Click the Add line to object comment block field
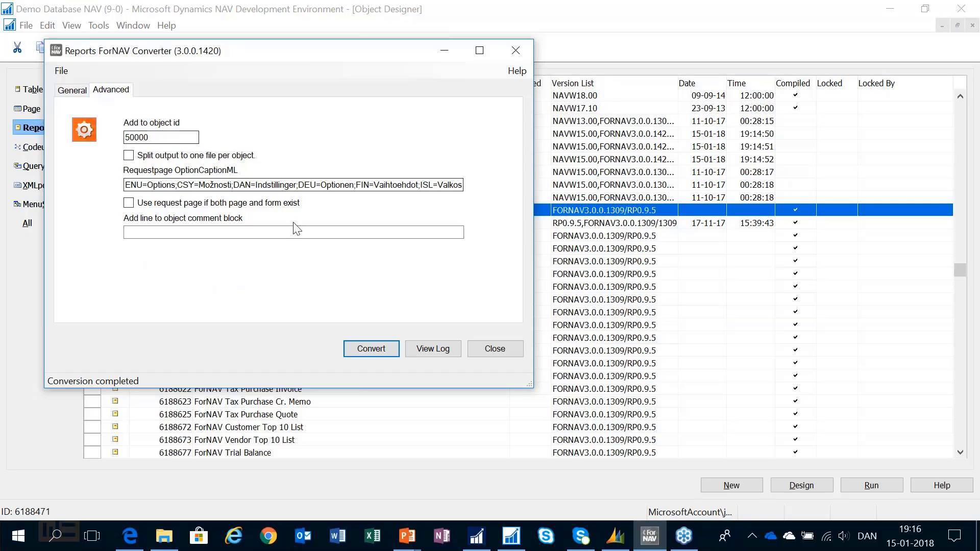 coord(293,232)
